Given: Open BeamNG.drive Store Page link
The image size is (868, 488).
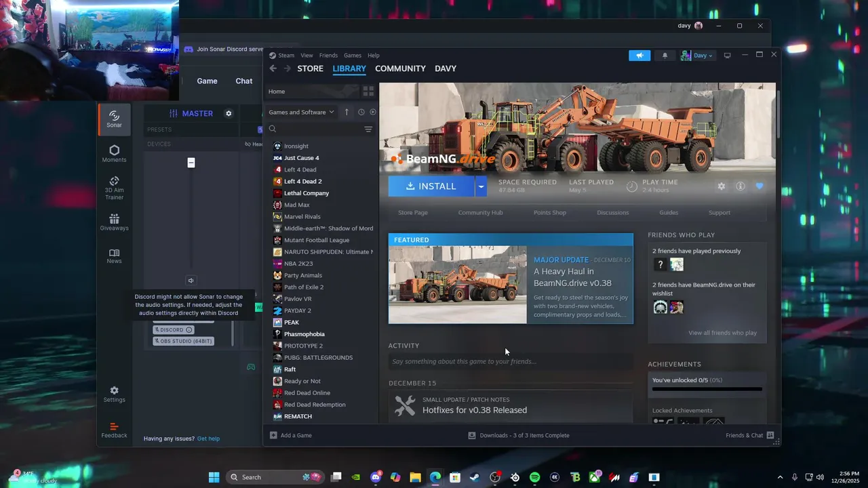Looking at the screenshot, I should click(x=413, y=213).
